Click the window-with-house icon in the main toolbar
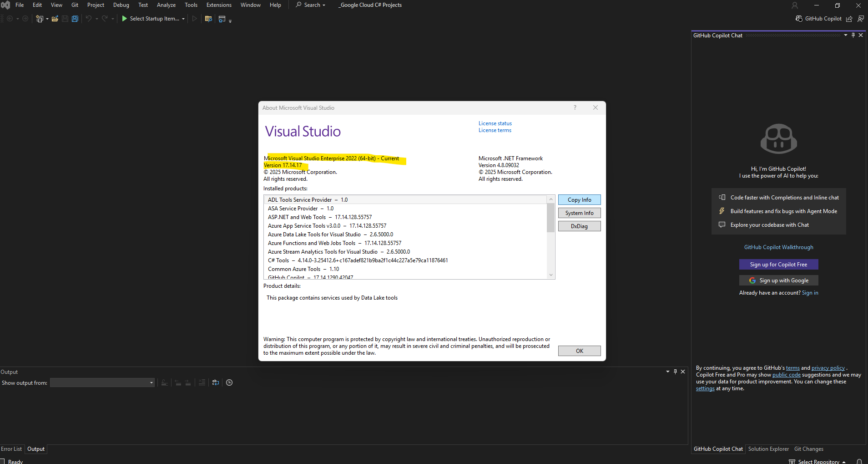The height and width of the screenshot is (464, 868). pyautogui.click(x=222, y=19)
